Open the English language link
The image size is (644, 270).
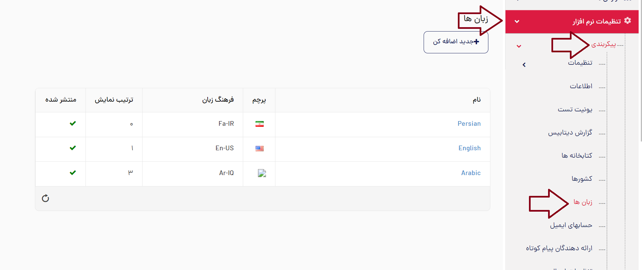click(x=470, y=148)
